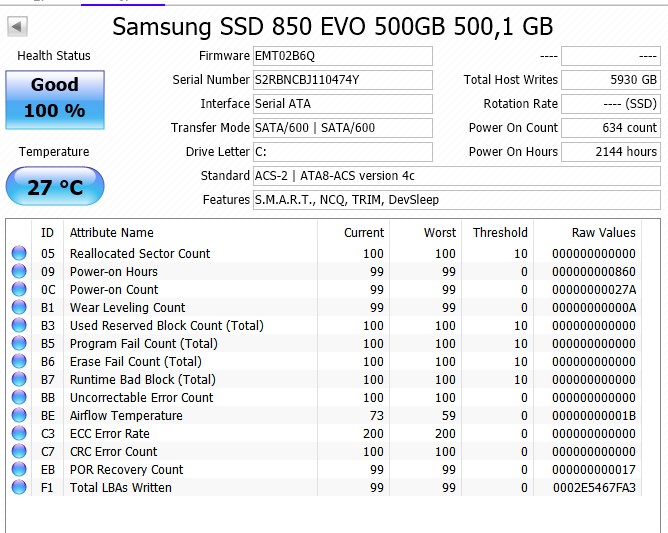Select the Program Fail Count (Total) name
668x533 pixels.
[x=144, y=343]
